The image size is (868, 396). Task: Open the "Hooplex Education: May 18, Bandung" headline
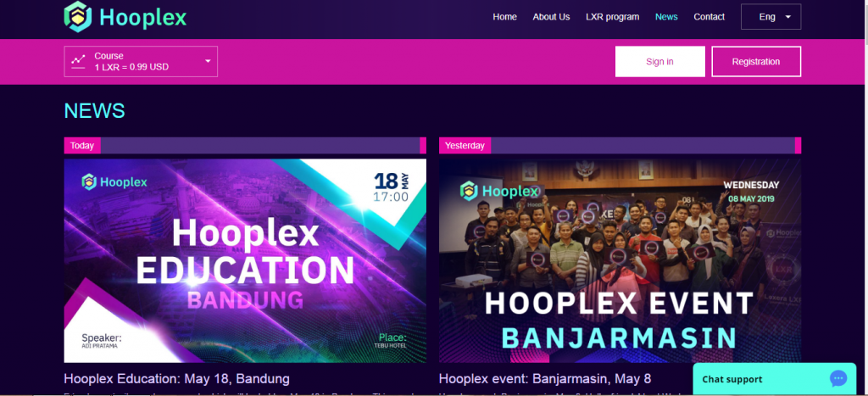(176, 379)
